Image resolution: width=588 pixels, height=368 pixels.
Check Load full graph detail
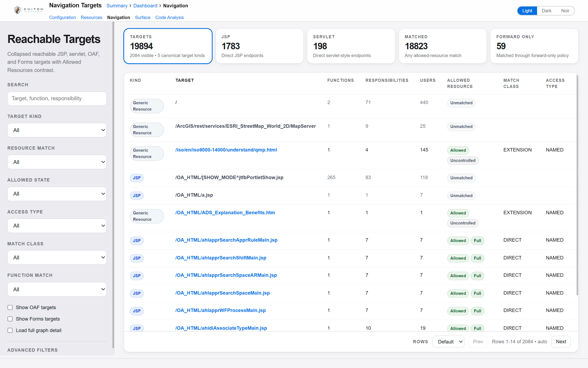pos(10,330)
